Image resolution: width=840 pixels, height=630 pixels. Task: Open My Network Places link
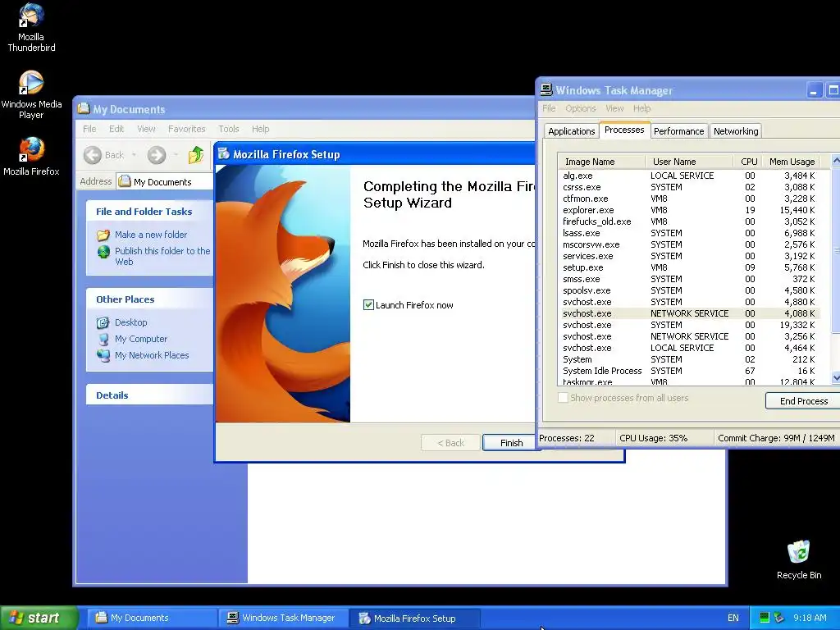coord(152,355)
